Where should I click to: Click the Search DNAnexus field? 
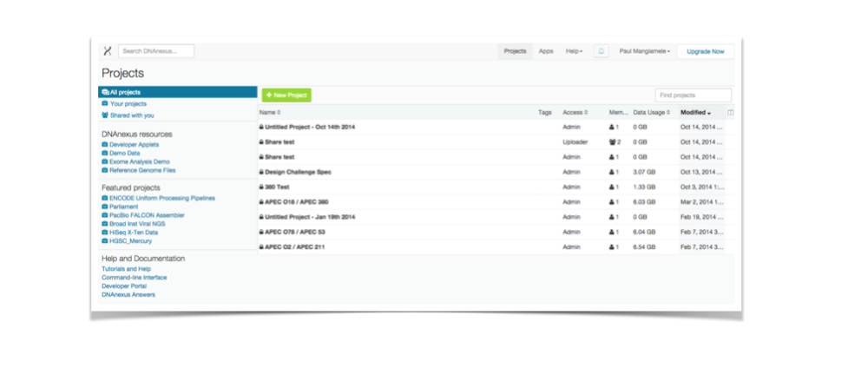pos(156,51)
